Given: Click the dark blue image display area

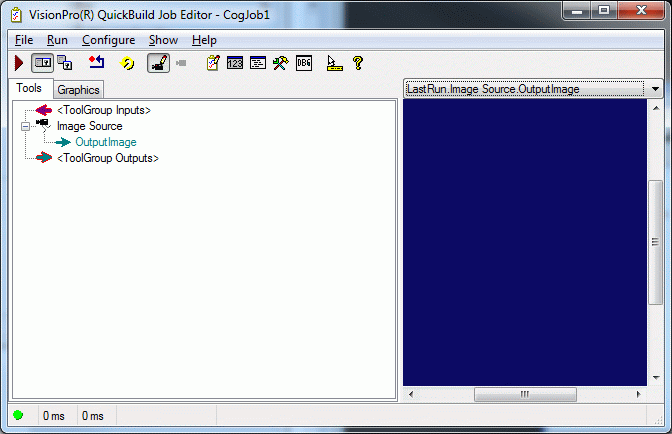Looking at the screenshot, I should pos(525,242).
